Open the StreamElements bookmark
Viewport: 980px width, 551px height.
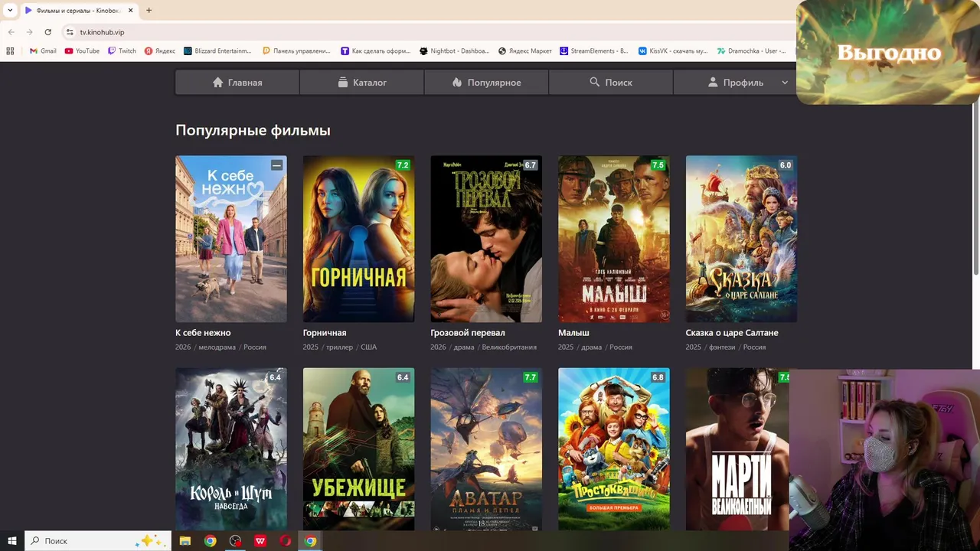coord(594,51)
